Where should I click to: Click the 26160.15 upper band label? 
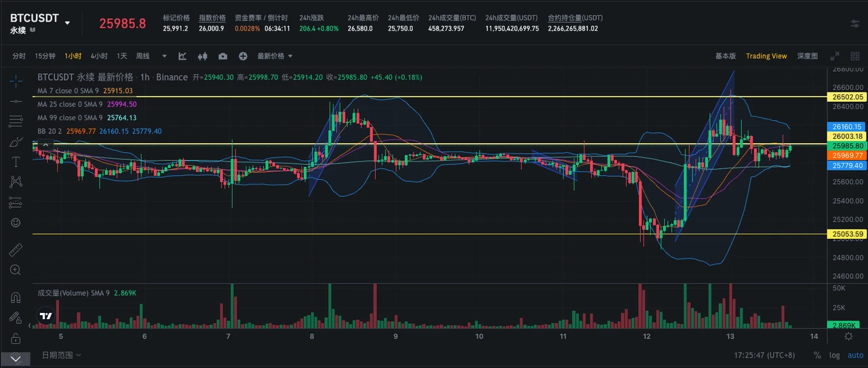click(848, 126)
